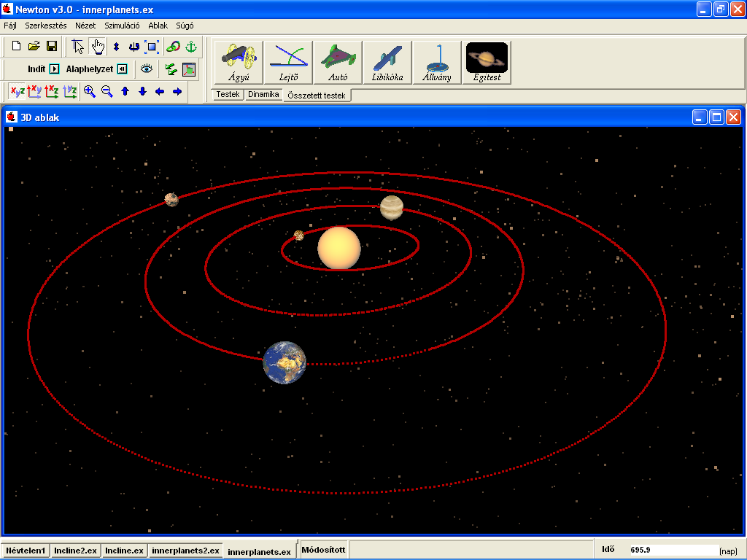Zoom out with the minus magnifier

(107, 91)
